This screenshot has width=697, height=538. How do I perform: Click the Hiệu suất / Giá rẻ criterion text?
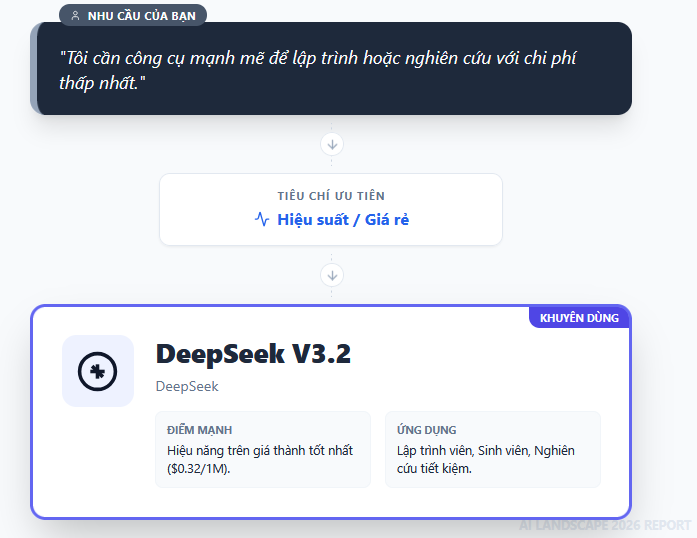tap(343, 220)
